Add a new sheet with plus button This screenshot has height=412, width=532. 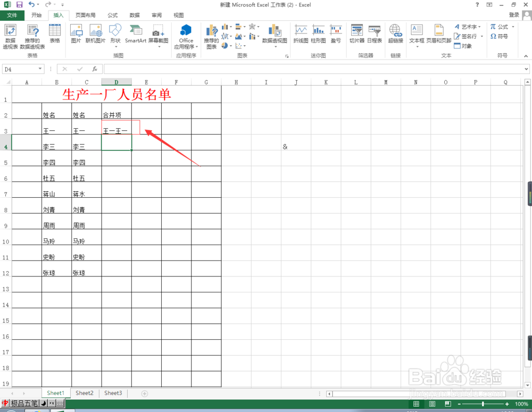coord(145,394)
